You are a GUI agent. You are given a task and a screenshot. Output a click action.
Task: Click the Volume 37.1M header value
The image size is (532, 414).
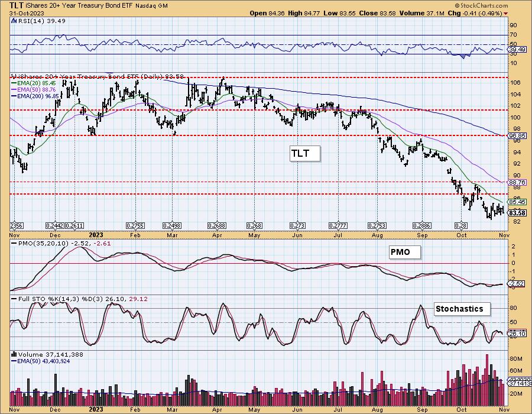tap(421, 13)
